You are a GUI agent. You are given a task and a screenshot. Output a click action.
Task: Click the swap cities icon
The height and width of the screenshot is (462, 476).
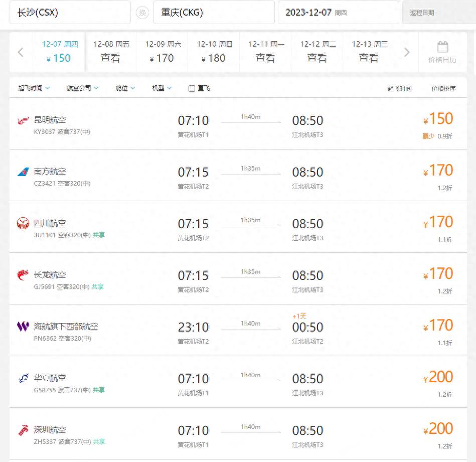[142, 13]
